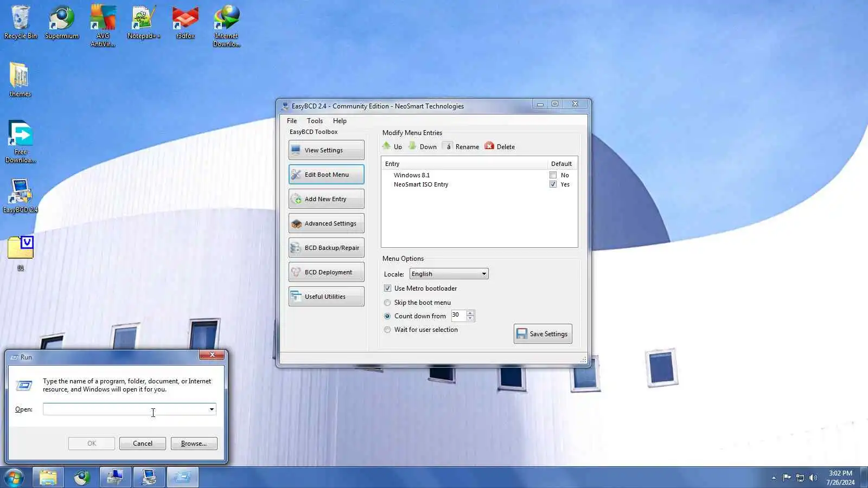868x488 pixels.
Task: Click the Entry column header
Action: (464, 164)
